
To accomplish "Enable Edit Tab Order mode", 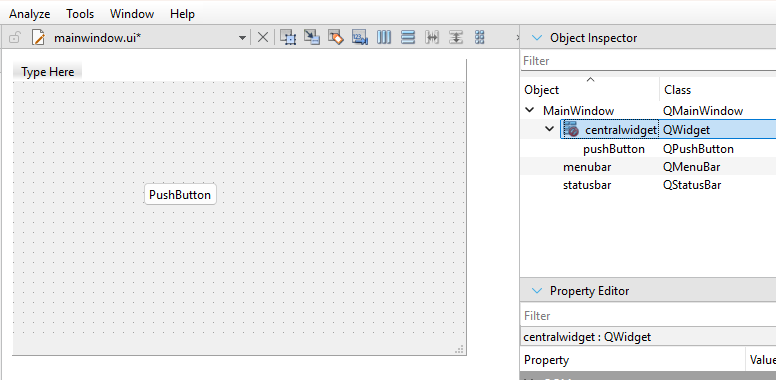I will [x=360, y=37].
